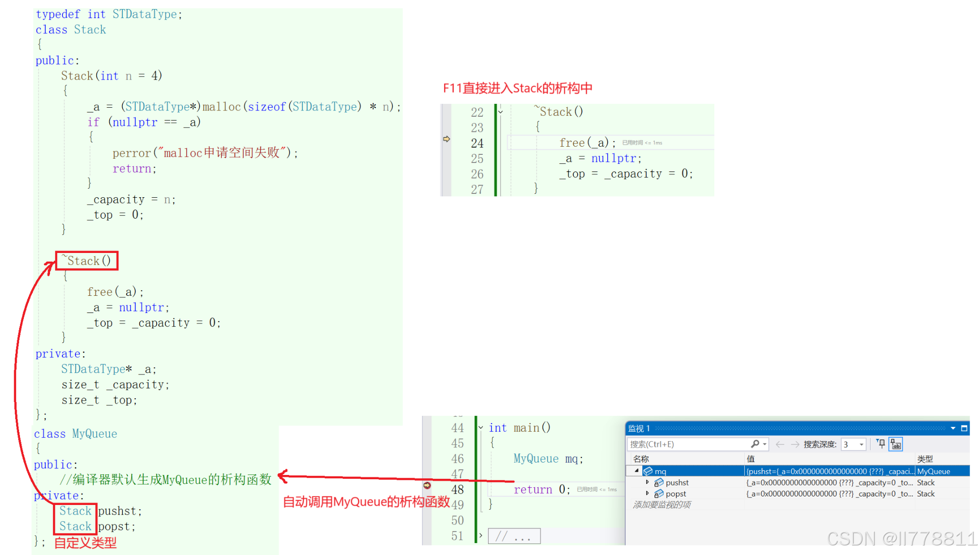Click the forward arrow in Watch toolbar

795,444
